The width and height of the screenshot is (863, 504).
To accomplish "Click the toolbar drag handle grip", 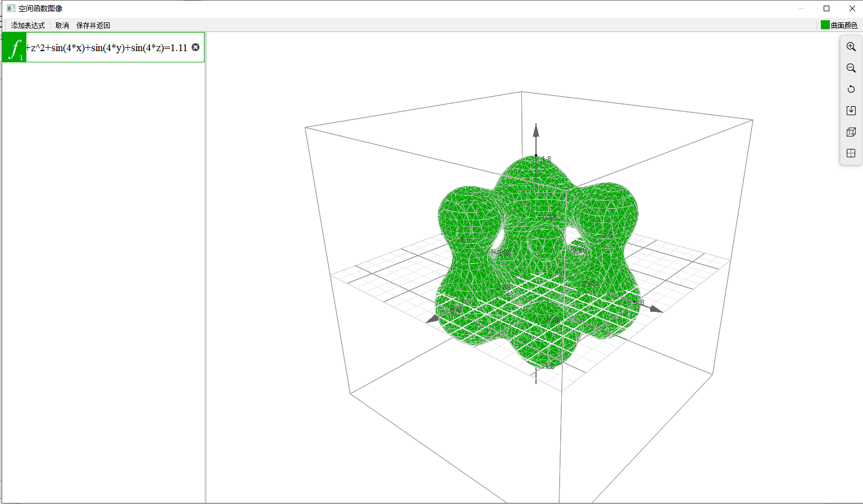I will [x=5, y=25].
